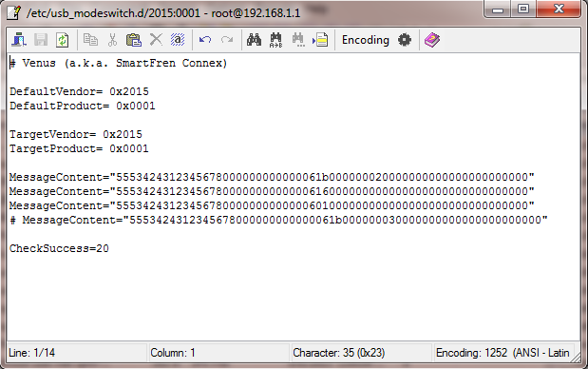Screen dimensions: 588x369
Task: Open the Replace binoculars A>B icon
Action: click(275, 40)
